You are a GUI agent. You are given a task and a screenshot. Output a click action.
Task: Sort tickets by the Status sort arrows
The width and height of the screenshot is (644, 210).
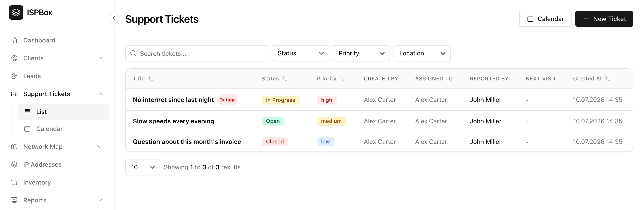tap(285, 79)
